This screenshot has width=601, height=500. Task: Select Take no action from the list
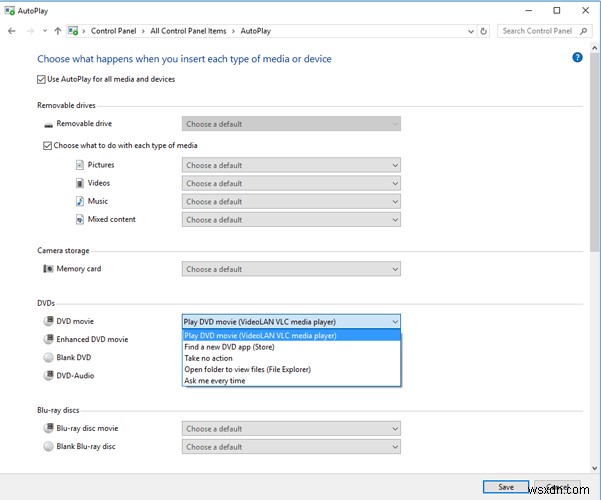(208, 358)
